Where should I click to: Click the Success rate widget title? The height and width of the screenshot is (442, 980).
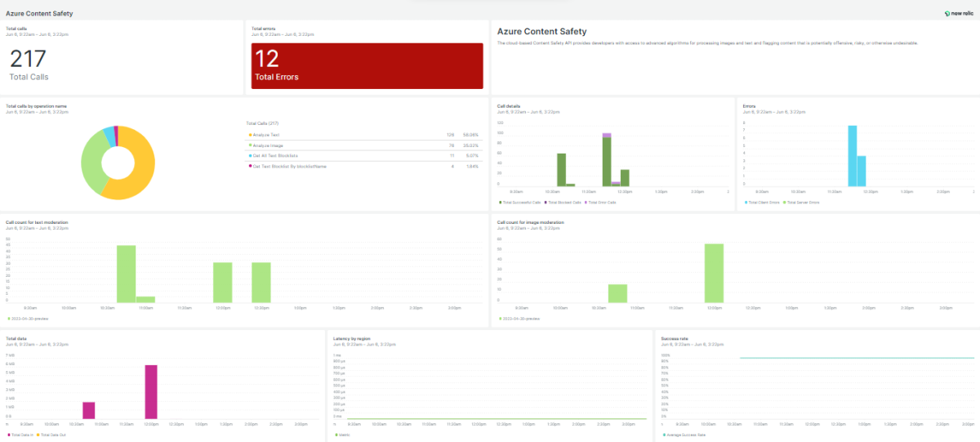[673, 337]
